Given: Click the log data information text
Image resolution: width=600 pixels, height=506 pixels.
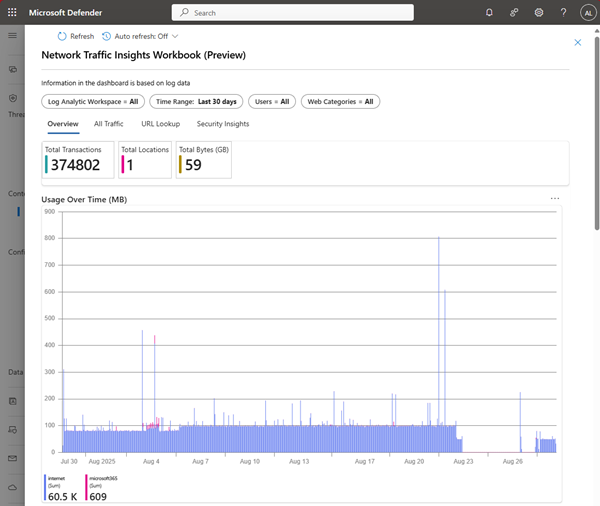Looking at the screenshot, I should 116,83.
